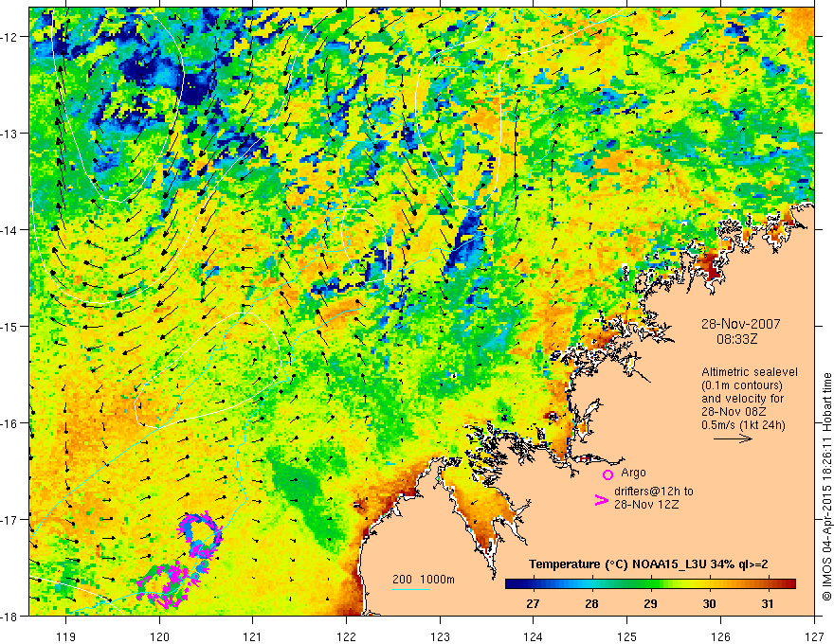
Task: Click the longitude axis label 123
Action: tap(440, 636)
